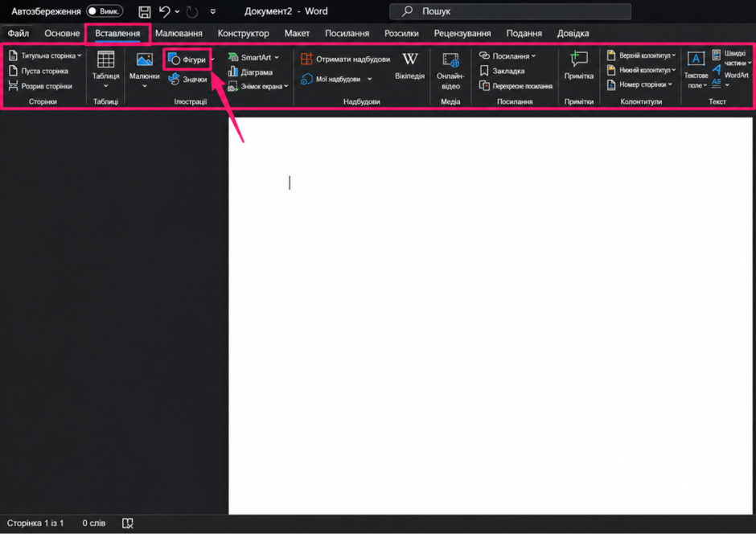Click the Онлайн-відео media icon
The image size is (756, 538).
tap(450, 60)
